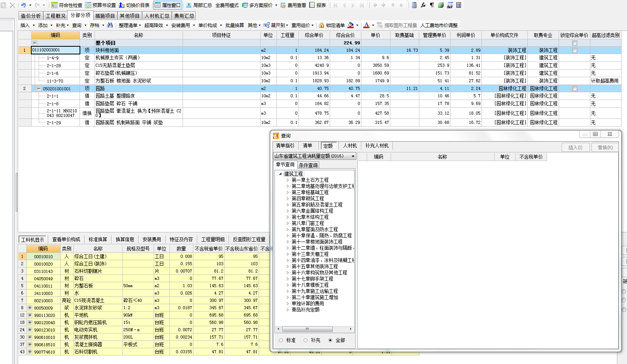The height and width of the screenshot is (364, 627).
Task: Click the 插入(I) button in query dialog
Action: click(575, 147)
